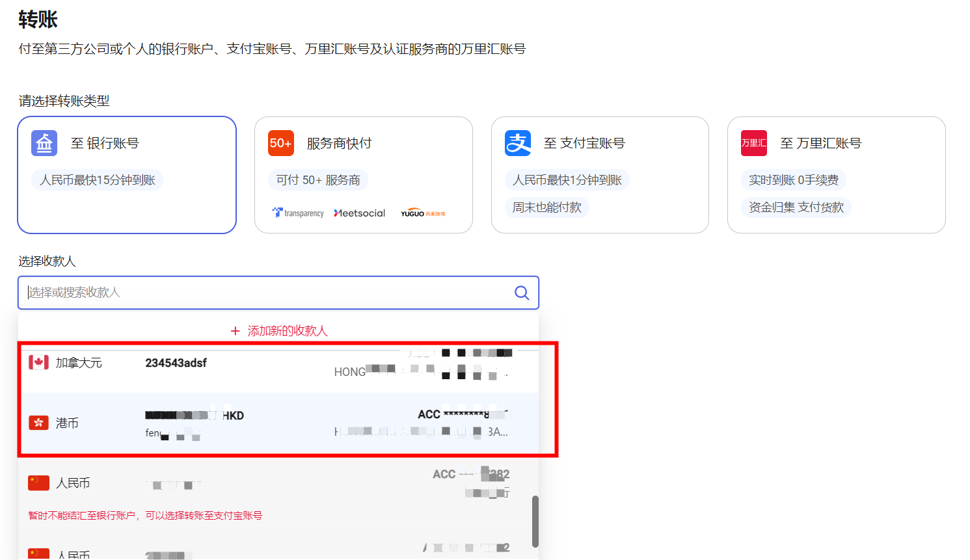The image size is (970, 560).
Task: Click the YUGUO 雨果跨境 partner logo
Action: pos(423,212)
